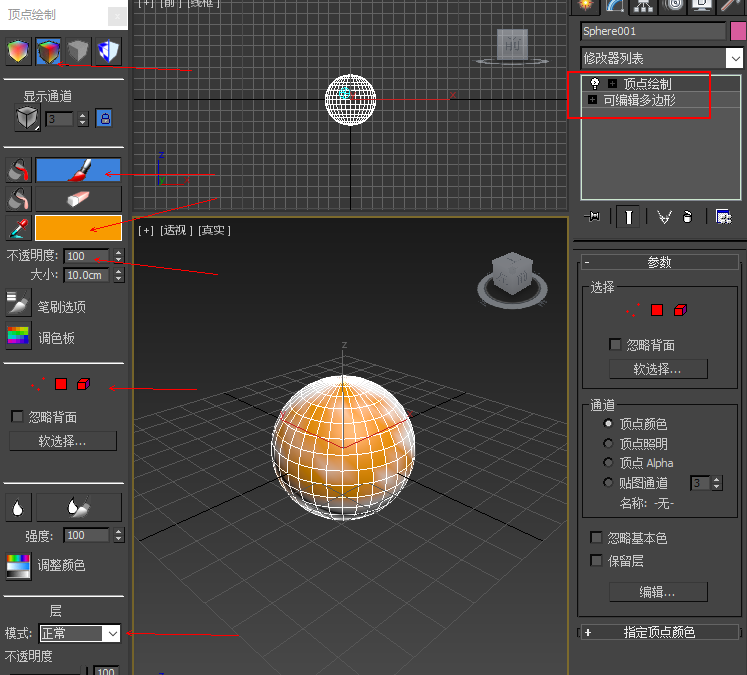747x675 pixels.
Task: Select vertex selection dots in right panel
Action: pyautogui.click(x=633, y=311)
